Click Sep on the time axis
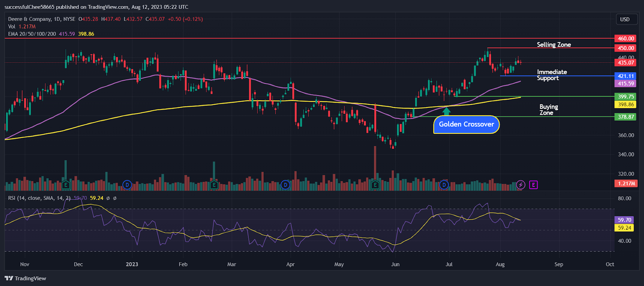This screenshot has width=644, height=286. click(x=559, y=264)
